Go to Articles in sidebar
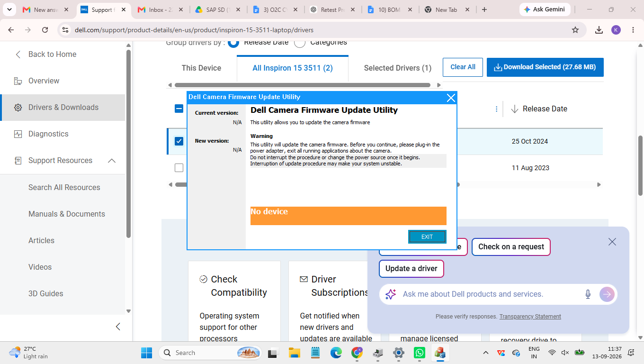 tap(41, 240)
